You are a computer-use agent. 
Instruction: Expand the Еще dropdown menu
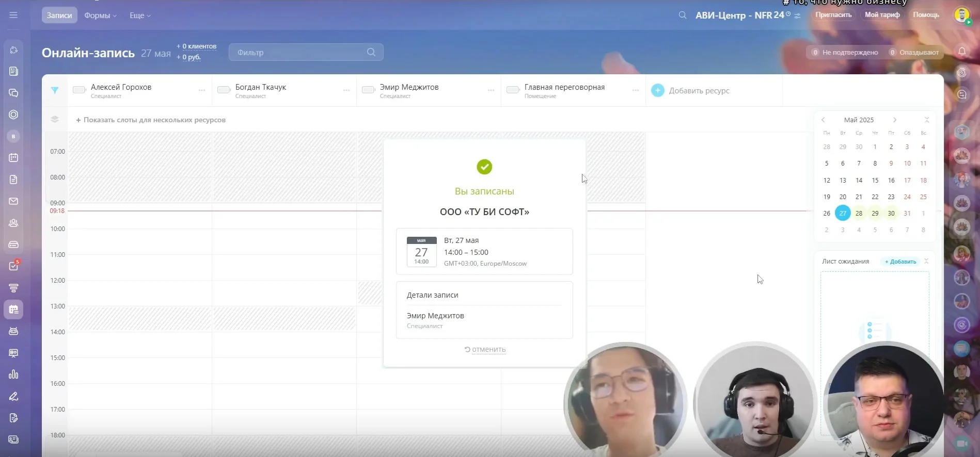coord(140,15)
